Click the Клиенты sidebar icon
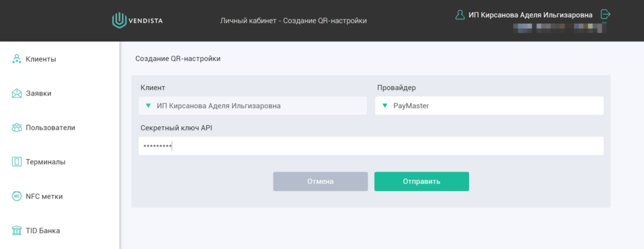This screenshot has height=249, width=644. [x=16, y=59]
